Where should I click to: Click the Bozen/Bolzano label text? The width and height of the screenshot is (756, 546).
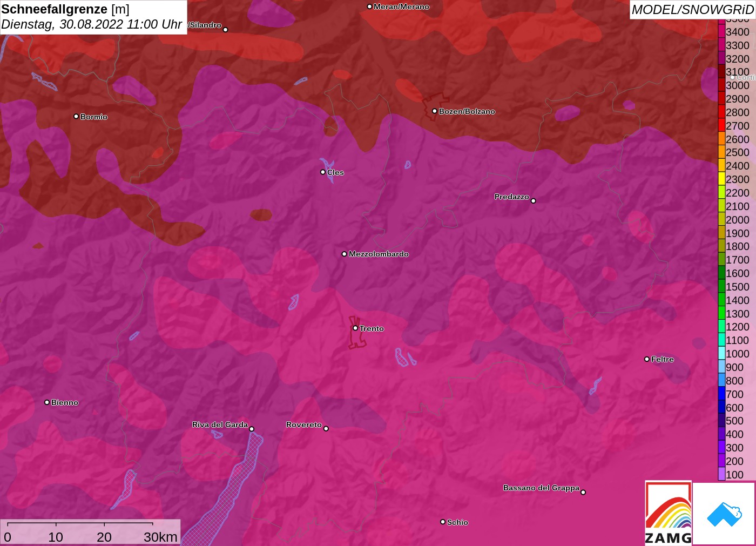(x=467, y=111)
